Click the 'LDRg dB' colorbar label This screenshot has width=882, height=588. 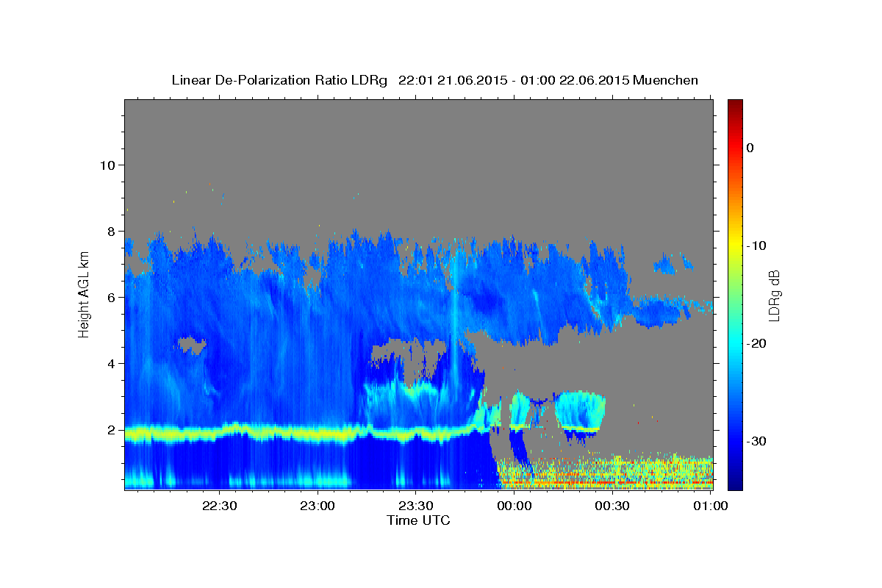point(774,295)
